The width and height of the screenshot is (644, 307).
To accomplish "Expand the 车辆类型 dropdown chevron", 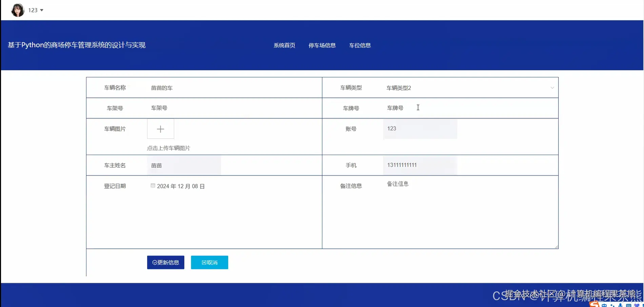I will click(x=552, y=88).
